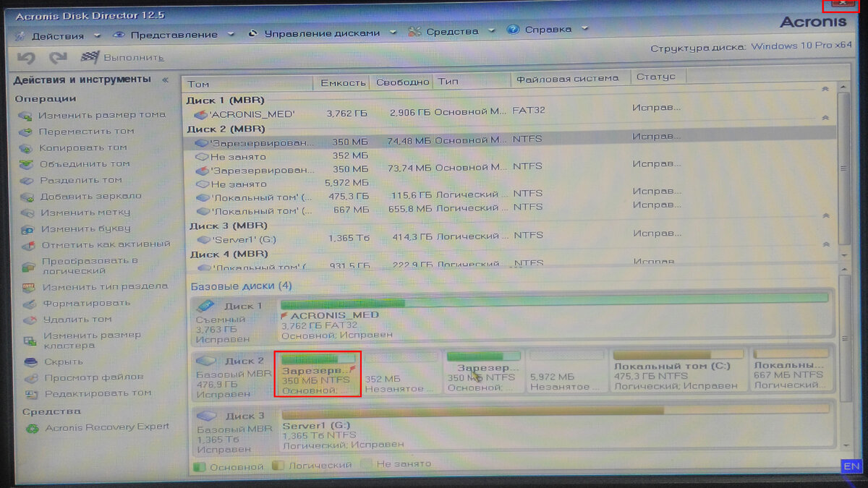The image size is (868, 488).
Task: Sort by the Свободно column header
Action: click(x=402, y=82)
